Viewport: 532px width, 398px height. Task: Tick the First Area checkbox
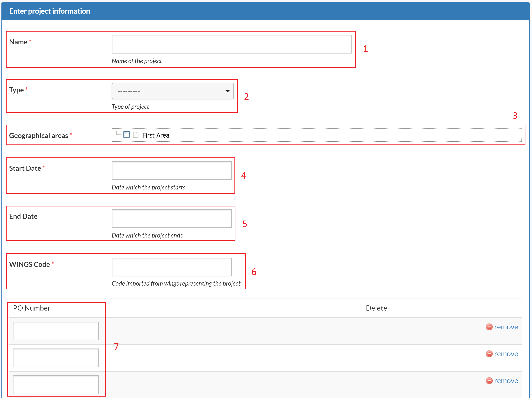pos(126,135)
